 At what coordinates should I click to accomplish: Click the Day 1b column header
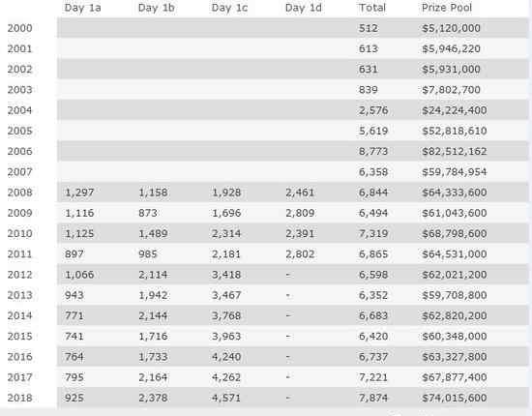157,8
